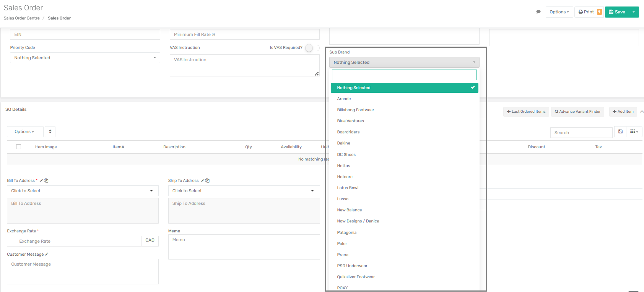Select Lusso option

point(343,199)
